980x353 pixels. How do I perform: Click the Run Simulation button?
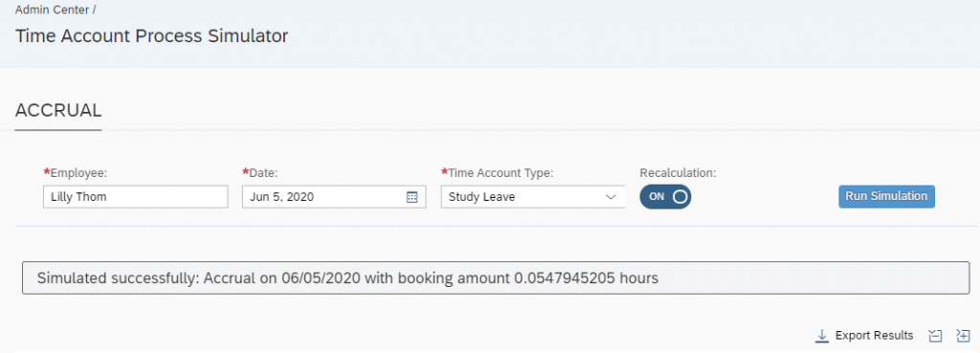tap(886, 196)
